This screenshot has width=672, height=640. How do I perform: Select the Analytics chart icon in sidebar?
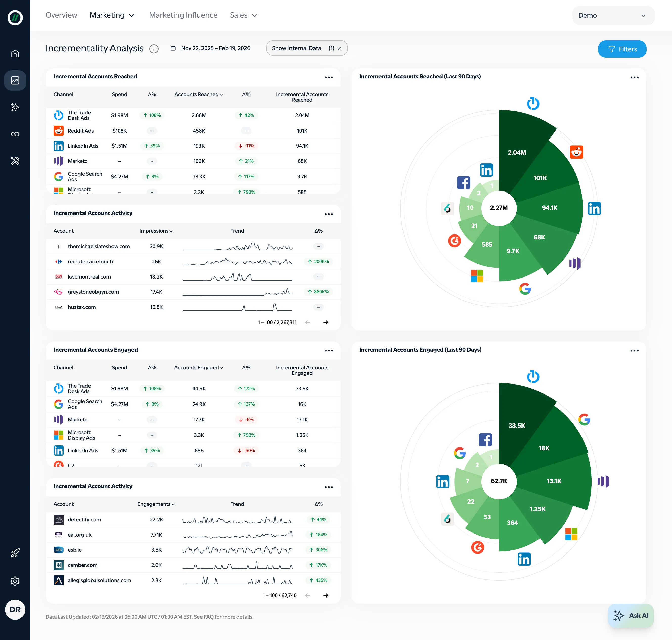pyautogui.click(x=15, y=80)
